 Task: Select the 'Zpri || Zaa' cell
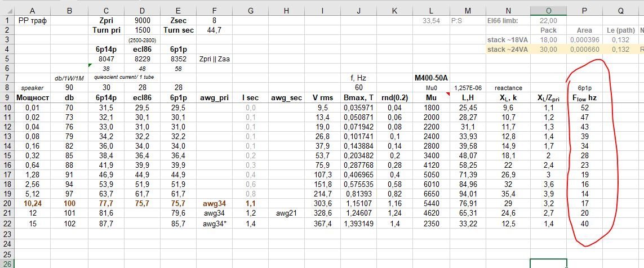[x=214, y=59]
